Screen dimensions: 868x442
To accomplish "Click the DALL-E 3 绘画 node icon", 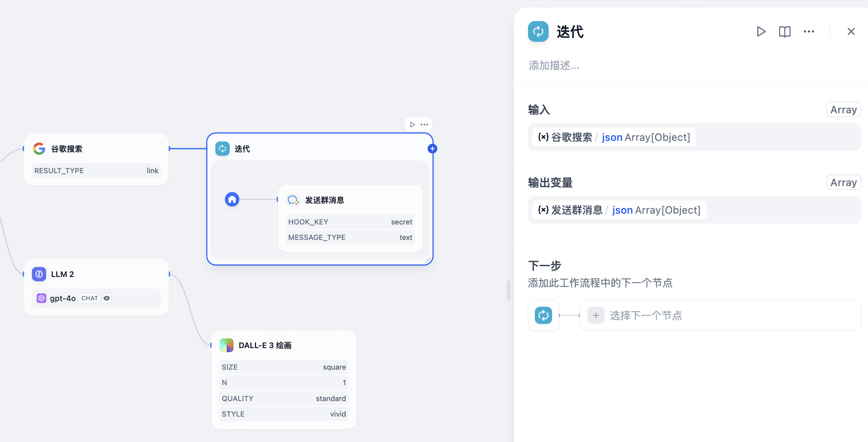I will coord(226,345).
